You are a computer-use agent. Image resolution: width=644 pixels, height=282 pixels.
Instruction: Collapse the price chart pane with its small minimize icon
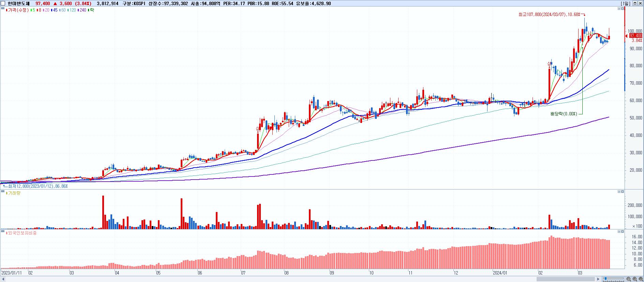pos(619,9)
